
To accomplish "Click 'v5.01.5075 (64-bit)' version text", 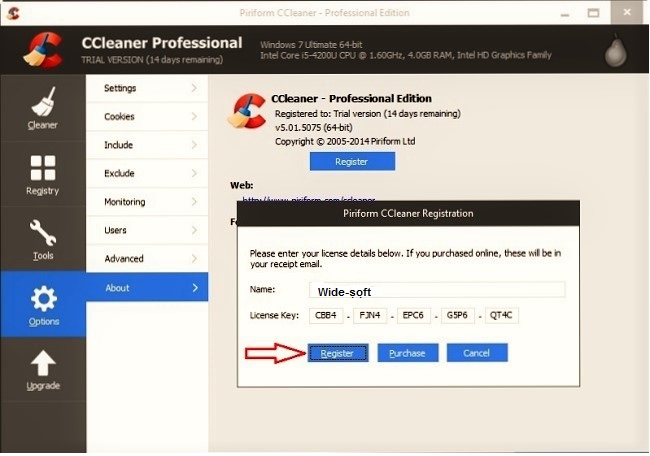I will coord(314,127).
